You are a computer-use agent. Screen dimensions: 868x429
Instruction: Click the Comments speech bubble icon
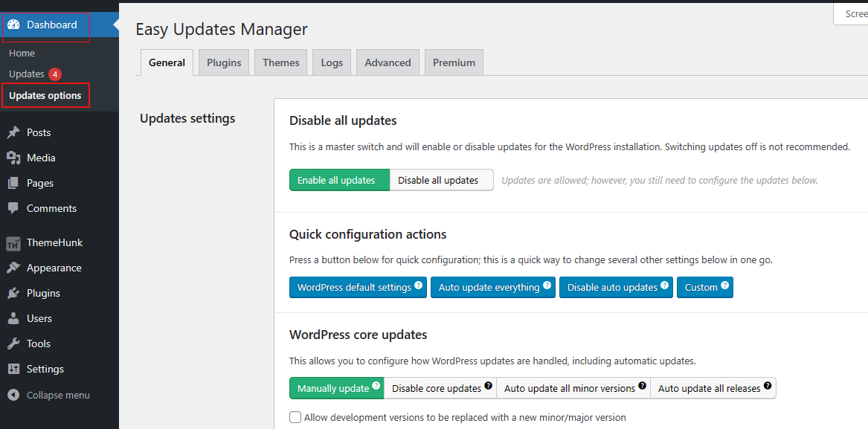(x=13, y=208)
